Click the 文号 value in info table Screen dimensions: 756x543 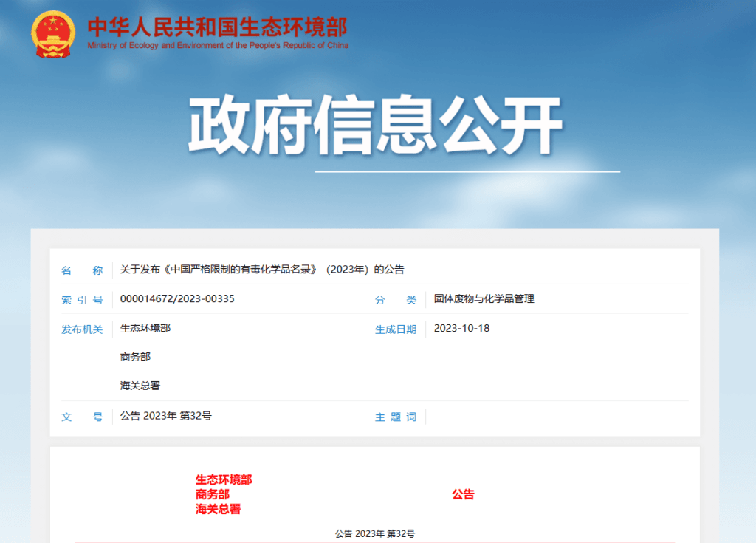point(166,416)
